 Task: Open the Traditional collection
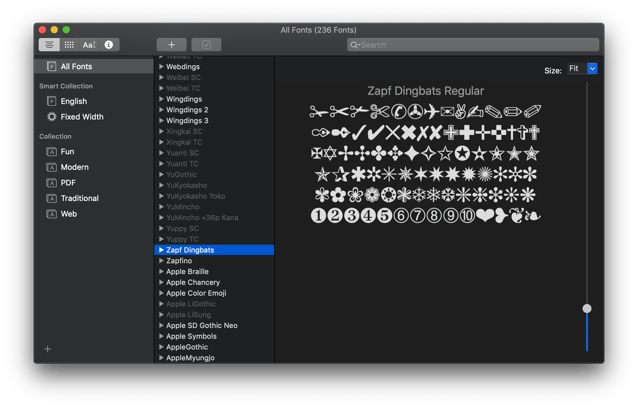click(80, 199)
